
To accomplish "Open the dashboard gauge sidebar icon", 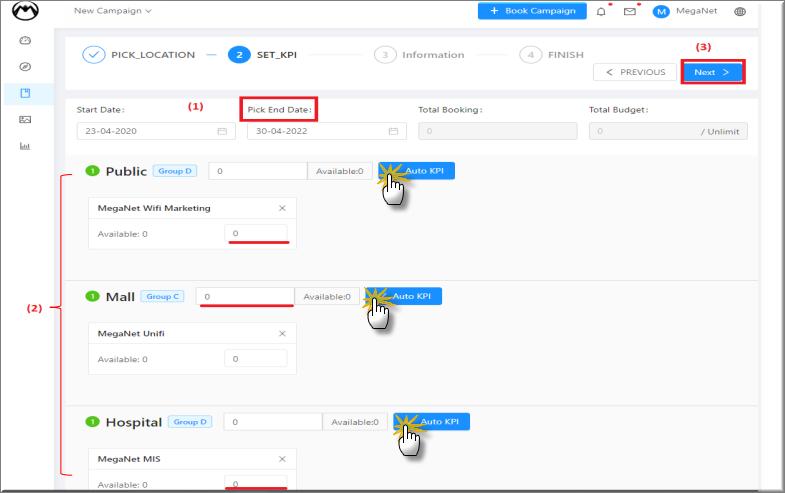I will click(x=25, y=41).
